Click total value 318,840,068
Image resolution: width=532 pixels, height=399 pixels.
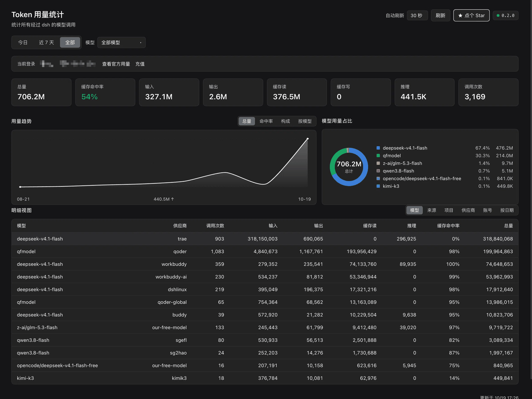coord(498,239)
